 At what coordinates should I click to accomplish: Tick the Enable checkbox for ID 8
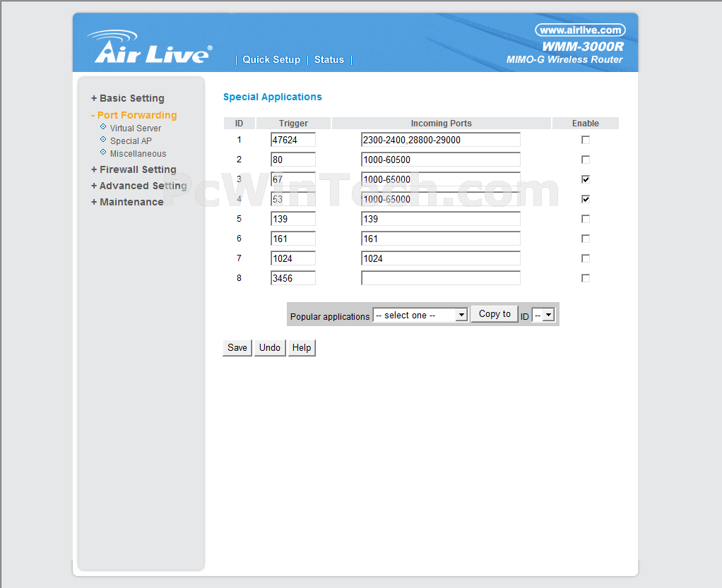pos(586,278)
